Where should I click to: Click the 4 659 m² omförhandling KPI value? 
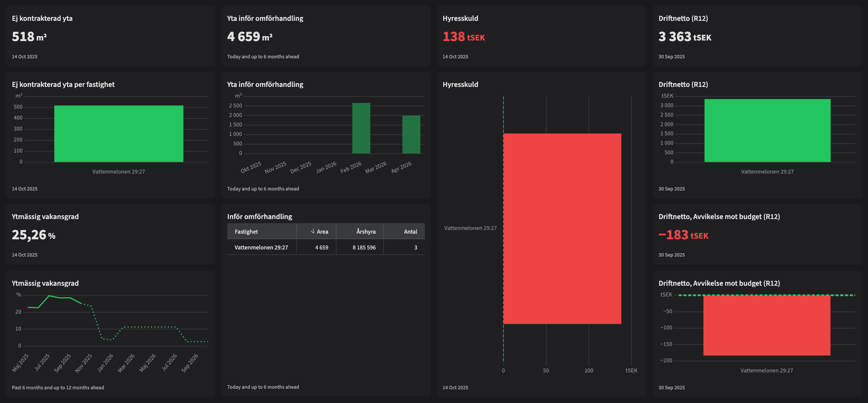point(249,36)
